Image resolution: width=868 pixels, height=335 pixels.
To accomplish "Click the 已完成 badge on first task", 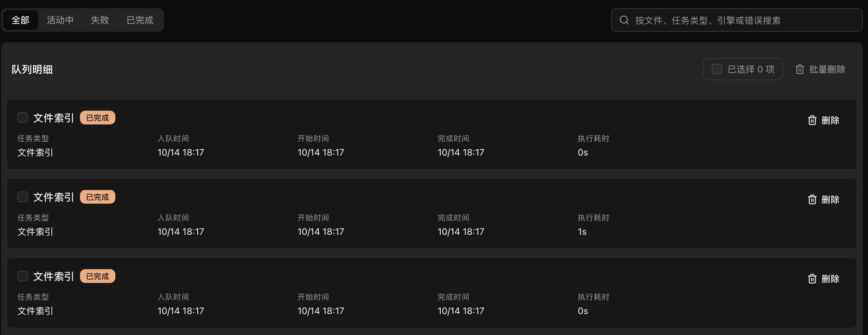I will tap(97, 118).
